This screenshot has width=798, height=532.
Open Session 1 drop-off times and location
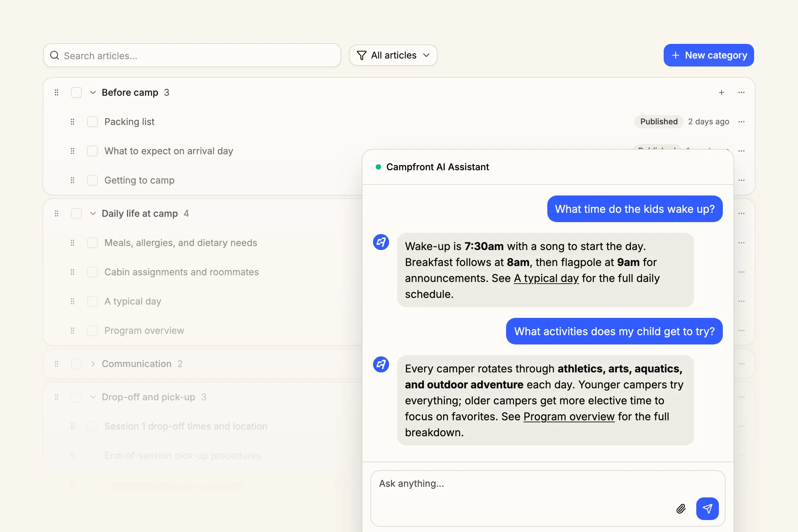pos(186,427)
